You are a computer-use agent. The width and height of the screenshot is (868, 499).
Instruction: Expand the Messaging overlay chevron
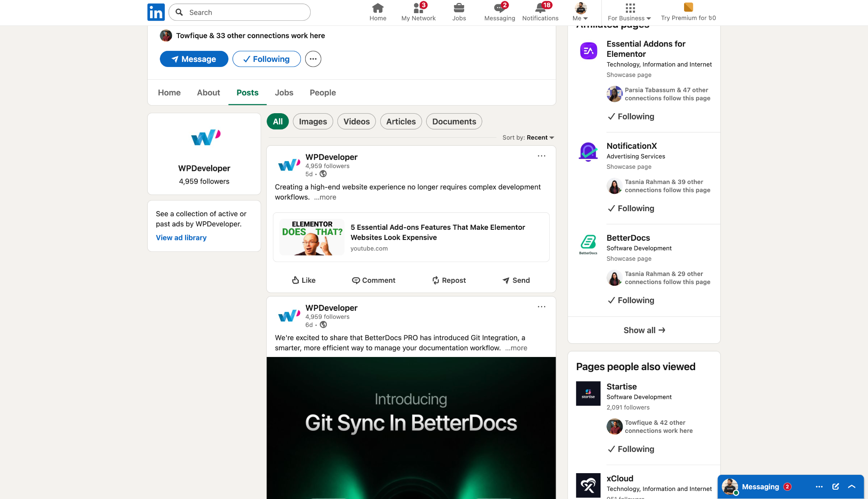(851, 487)
